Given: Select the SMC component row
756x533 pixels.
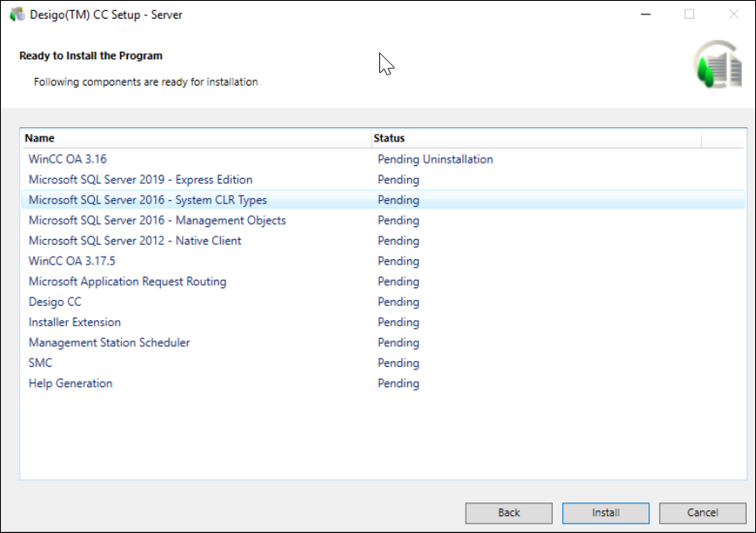Looking at the screenshot, I should (x=41, y=363).
